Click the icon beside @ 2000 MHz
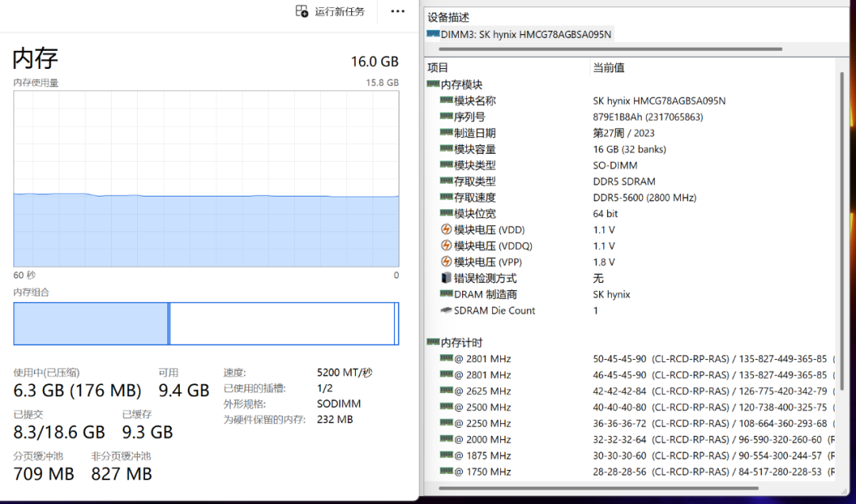 point(446,438)
